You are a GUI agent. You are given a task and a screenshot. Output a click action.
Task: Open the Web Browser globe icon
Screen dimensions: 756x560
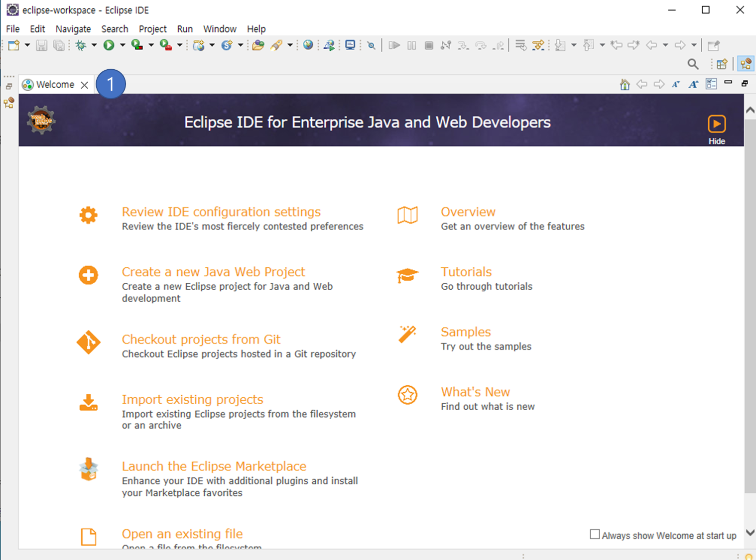[308, 45]
